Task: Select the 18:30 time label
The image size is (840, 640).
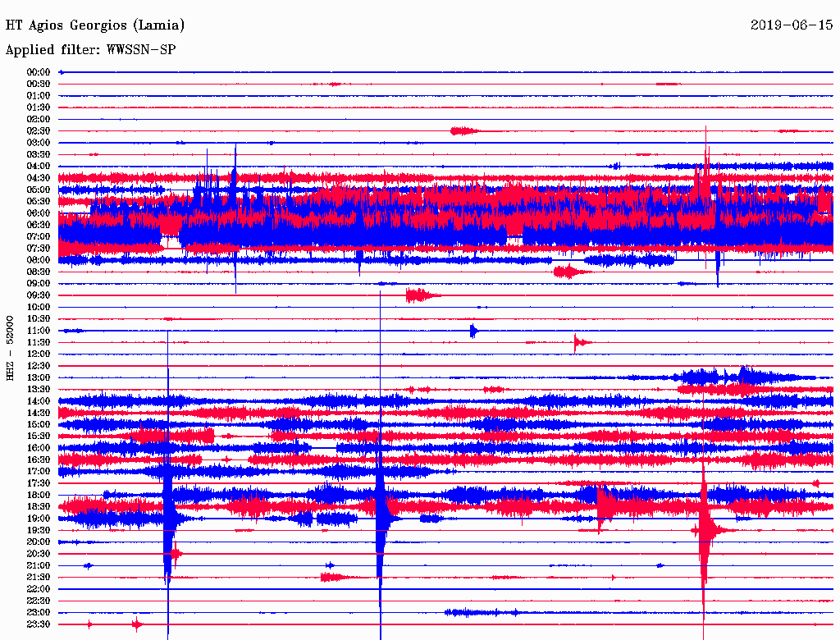Action: [x=39, y=507]
